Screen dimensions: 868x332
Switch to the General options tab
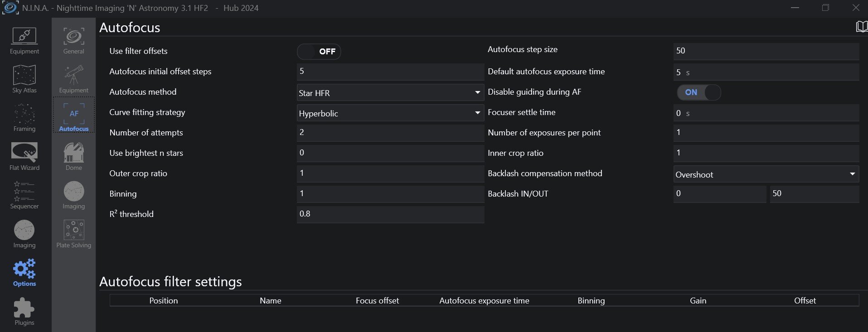click(x=74, y=41)
